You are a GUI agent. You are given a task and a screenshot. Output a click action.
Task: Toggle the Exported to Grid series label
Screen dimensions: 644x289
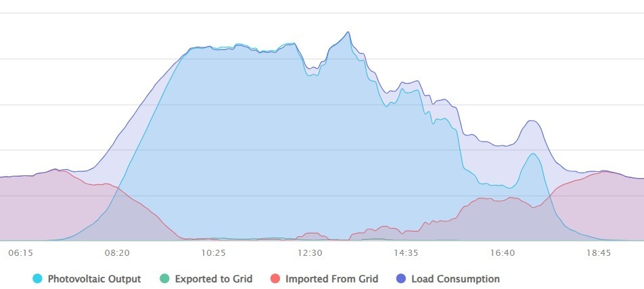(214, 279)
